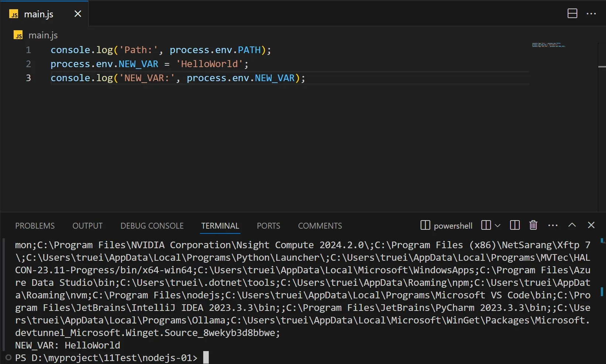606x364 pixels.
Task: Switch to the PROBLEMS panel tab
Action: (x=35, y=226)
